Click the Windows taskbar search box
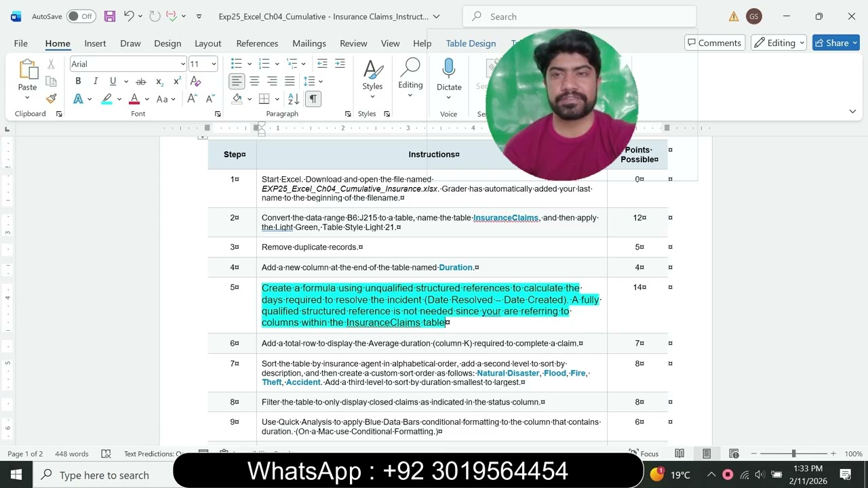Screen dimensions: 868x488 (x=102, y=474)
